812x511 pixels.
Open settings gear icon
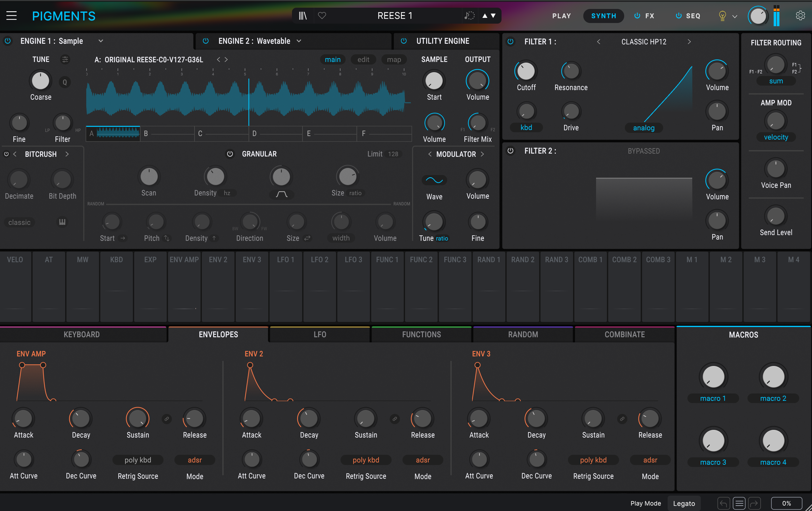[800, 16]
